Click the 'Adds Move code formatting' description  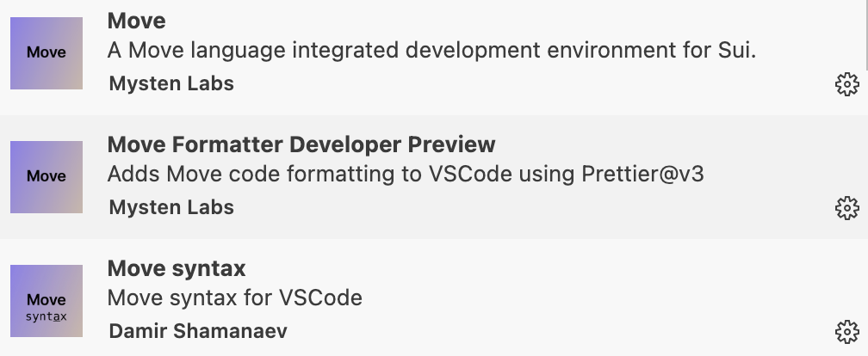pos(405,175)
